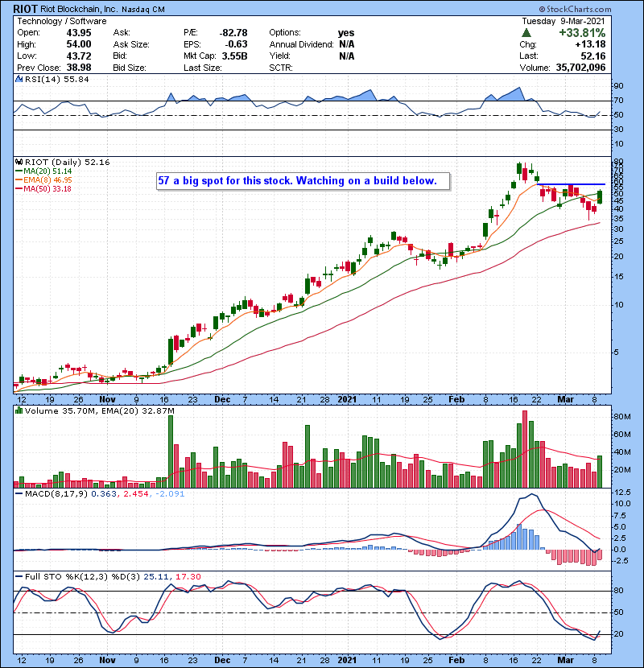Click the MACD(8,17,9) legend label
Screen dimensions: 644x668
coord(56,494)
